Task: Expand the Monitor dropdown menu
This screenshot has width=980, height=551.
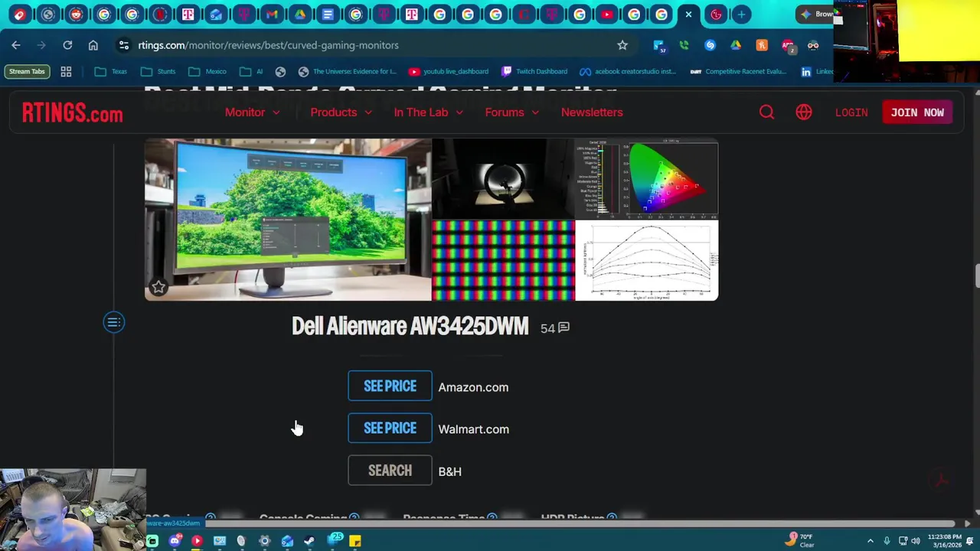Action: (x=252, y=112)
